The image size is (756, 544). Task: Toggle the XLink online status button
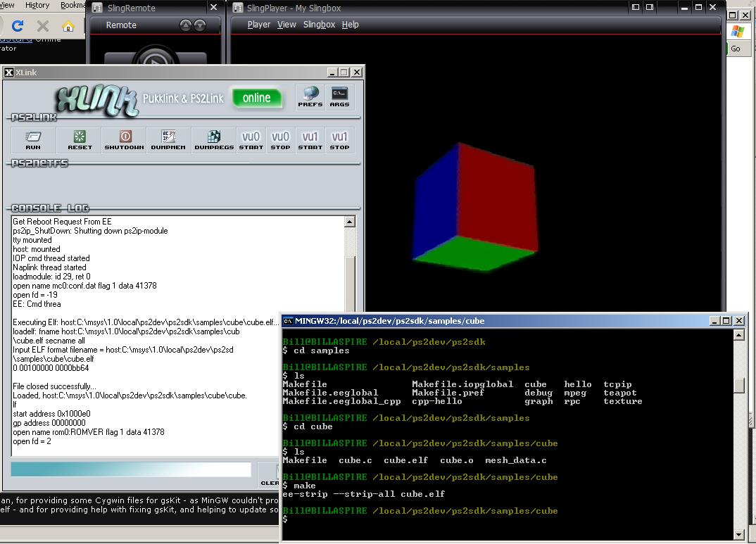pyautogui.click(x=257, y=99)
